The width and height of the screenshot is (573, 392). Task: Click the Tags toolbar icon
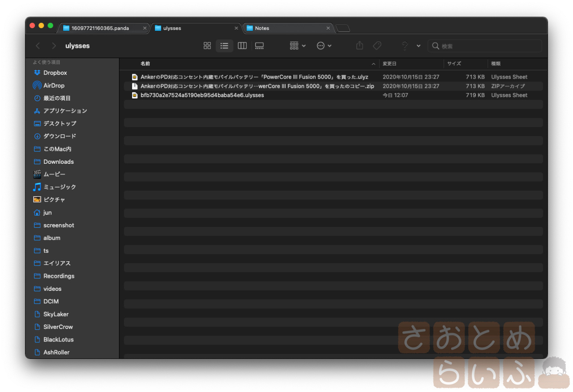click(x=377, y=46)
